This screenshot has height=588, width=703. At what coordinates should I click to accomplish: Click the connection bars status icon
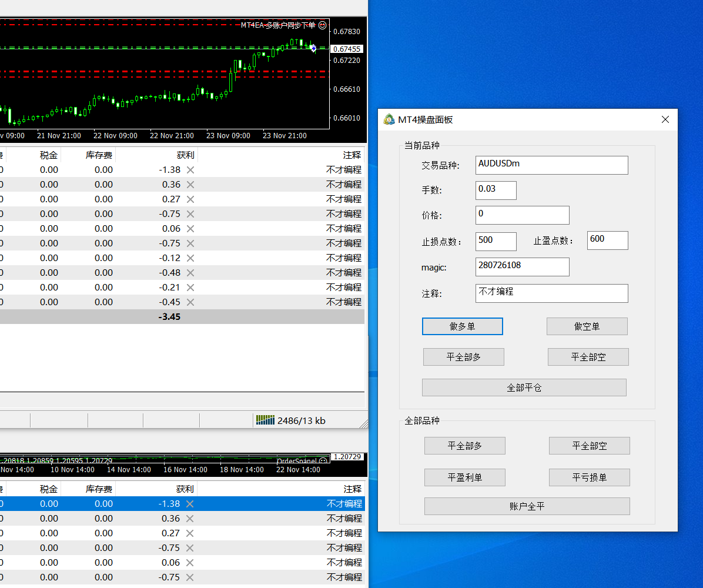[x=265, y=420]
